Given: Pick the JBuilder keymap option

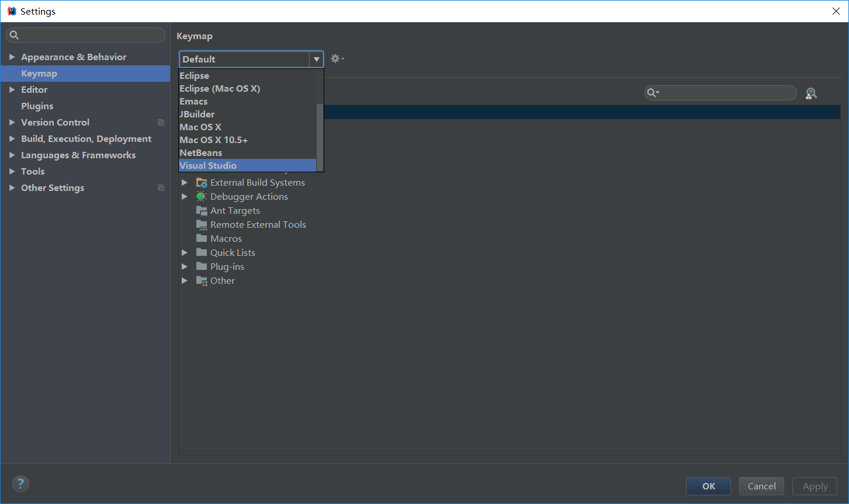Looking at the screenshot, I should [x=247, y=114].
